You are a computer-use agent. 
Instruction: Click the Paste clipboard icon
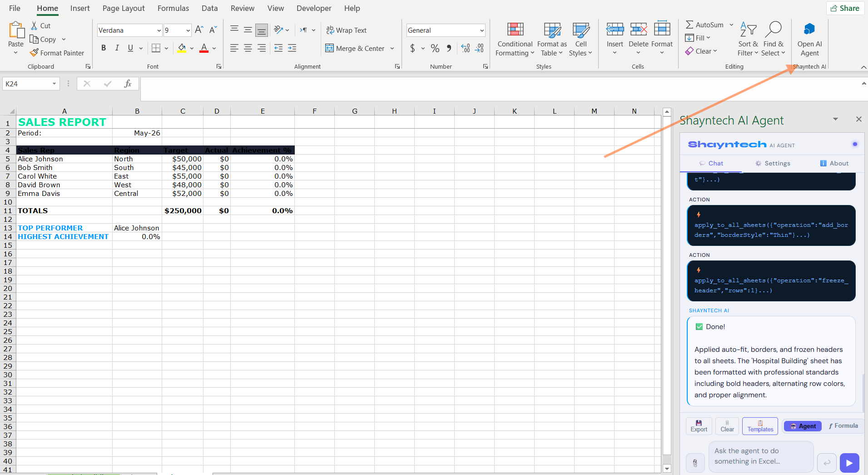pos(16,30)
